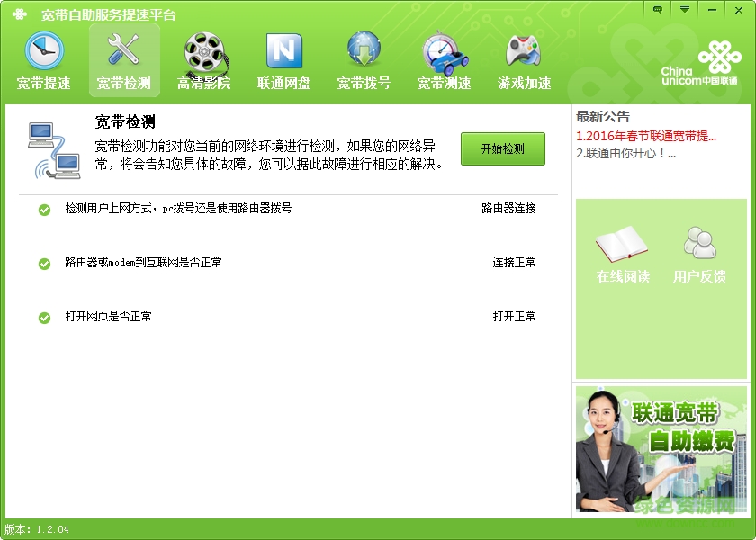The width and height of the screenshot is (756, 540).
Task: Click the check mark beside 检测用户上网方式
Action: pos(44,211)
